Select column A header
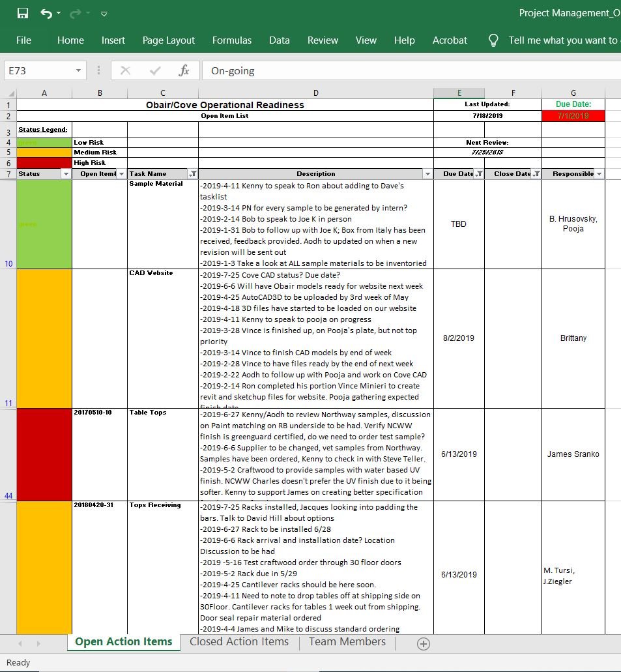The height and width of the screenshot is (672, 621). pos(44,93)
